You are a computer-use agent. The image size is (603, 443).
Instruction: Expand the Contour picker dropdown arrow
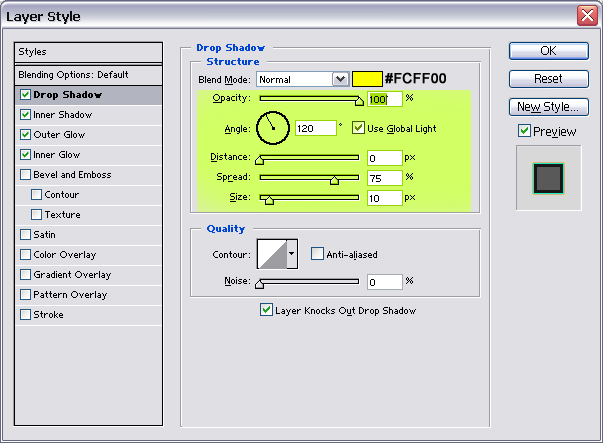coord(292,254)
